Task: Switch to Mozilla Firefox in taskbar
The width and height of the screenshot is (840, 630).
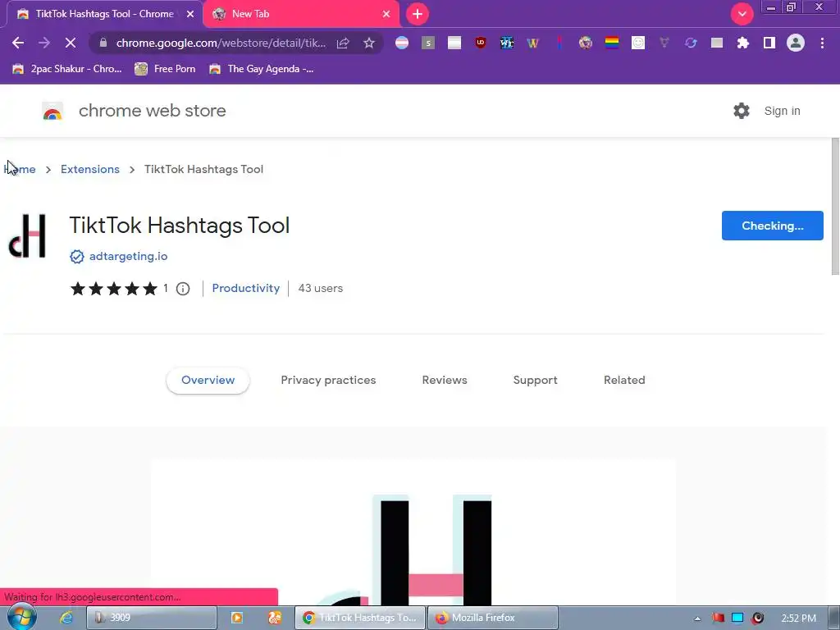Action: (493, 619)
